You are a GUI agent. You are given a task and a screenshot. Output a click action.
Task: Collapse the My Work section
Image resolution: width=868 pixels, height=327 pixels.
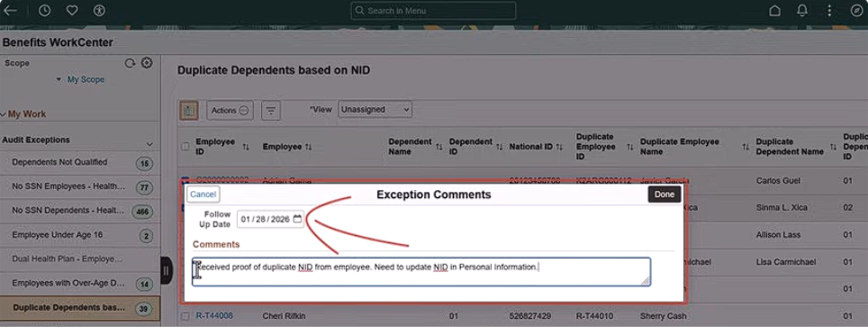(x=4, y=114)
